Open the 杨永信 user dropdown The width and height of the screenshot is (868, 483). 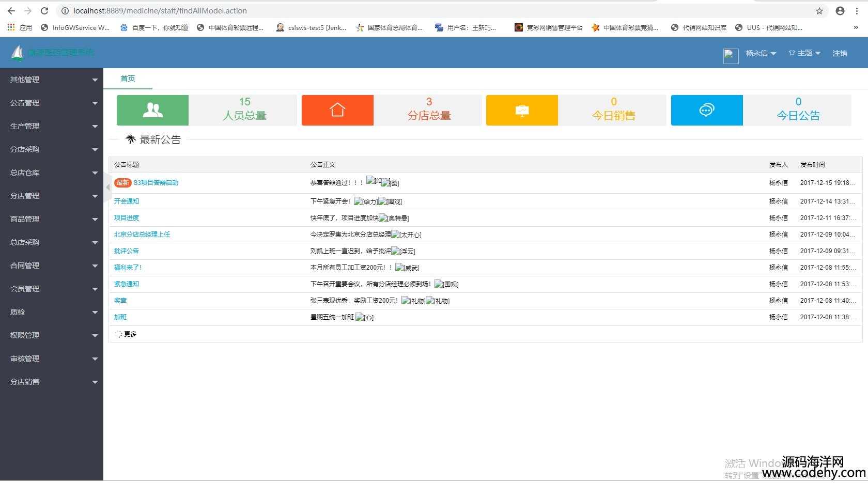pos(761,53)
